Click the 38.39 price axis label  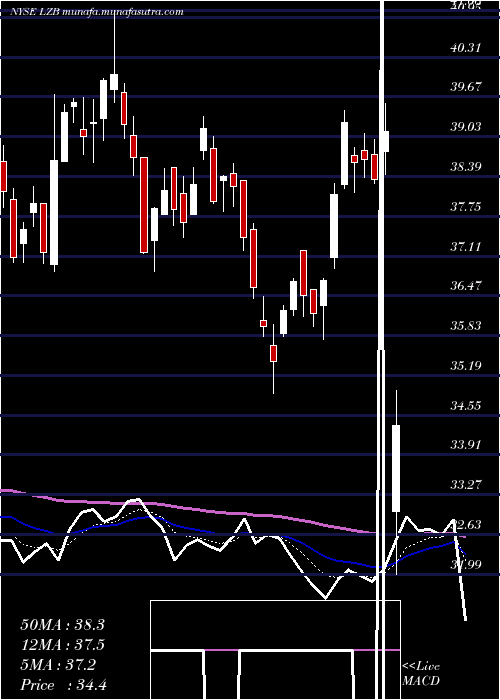click(x=466, y=167)
